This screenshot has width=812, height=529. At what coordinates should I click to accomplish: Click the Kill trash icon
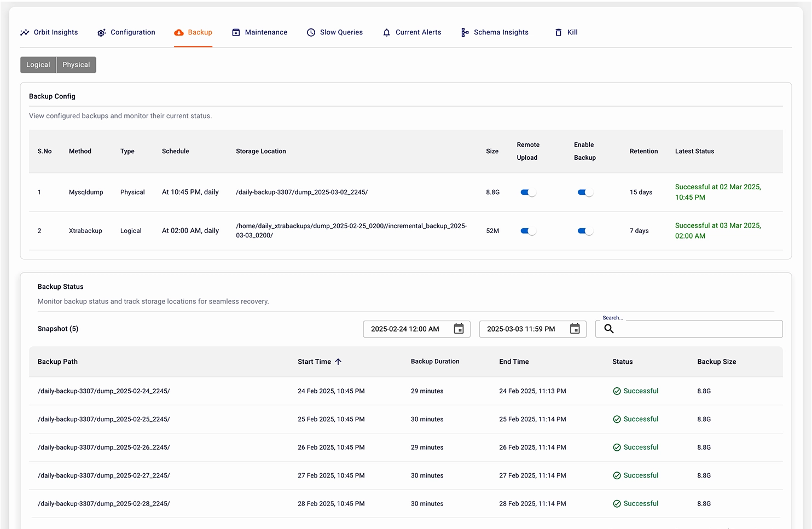(558, 33)
